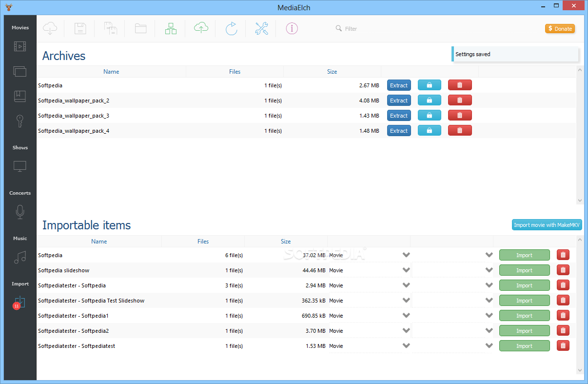Screen dimensions: 588x384
Task: Sort importable items by Files header
Action: tap(203, 242)
